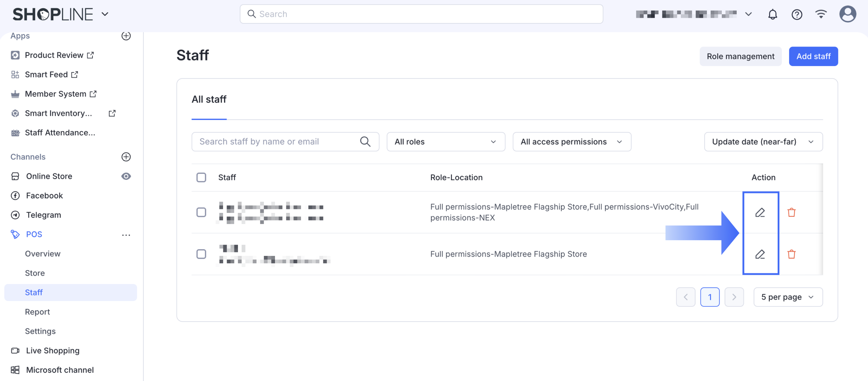Open Report in POS sidebar menu
This screenshot has width=868, height=381.
click(x=37, y=312)
